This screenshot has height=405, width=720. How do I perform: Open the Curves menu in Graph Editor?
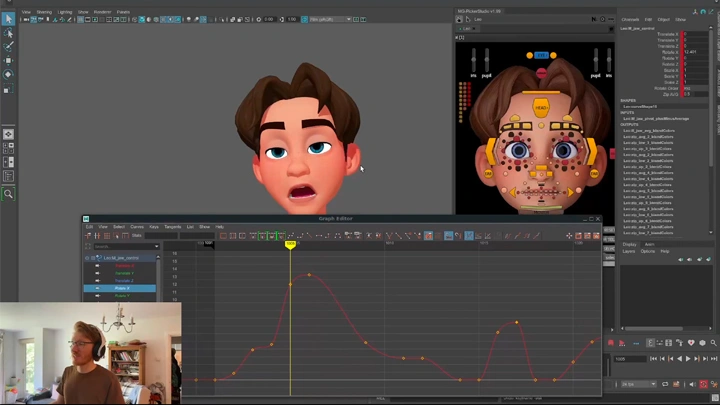(x=137, y=227)
